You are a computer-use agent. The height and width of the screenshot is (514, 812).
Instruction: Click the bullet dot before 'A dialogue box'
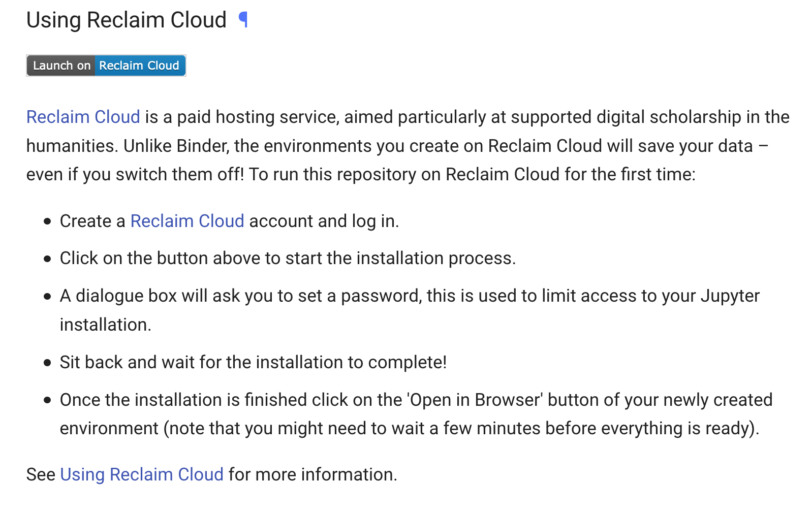(48, 296)
